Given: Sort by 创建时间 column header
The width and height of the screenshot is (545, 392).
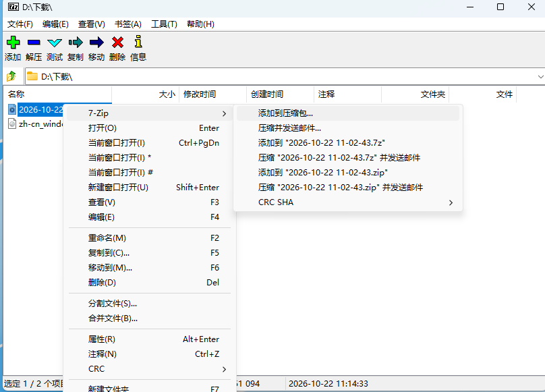Looking at the screenshot, I should click(280, 94).
